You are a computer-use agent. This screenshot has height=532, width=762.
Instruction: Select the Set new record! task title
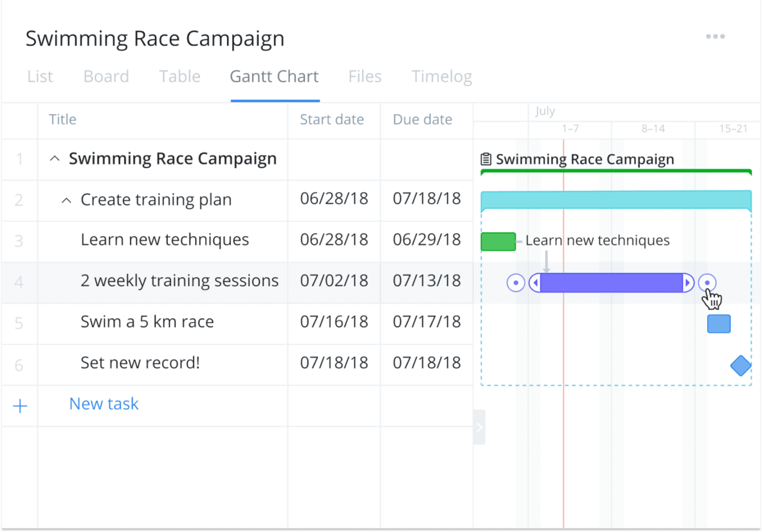[x=141, y=363]
